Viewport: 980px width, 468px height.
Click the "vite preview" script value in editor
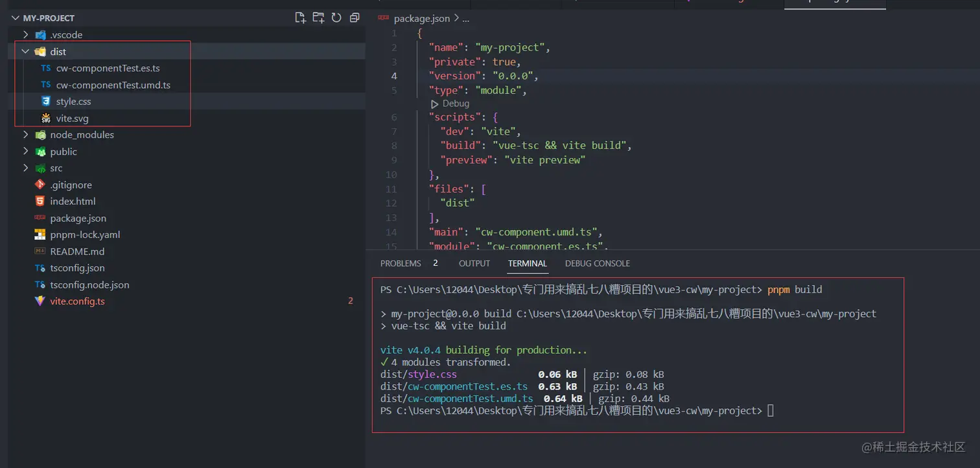[x=544, y=160]
